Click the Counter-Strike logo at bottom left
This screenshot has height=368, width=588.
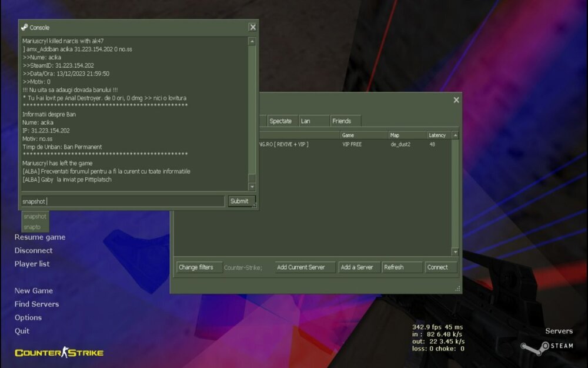pos(59,353)
